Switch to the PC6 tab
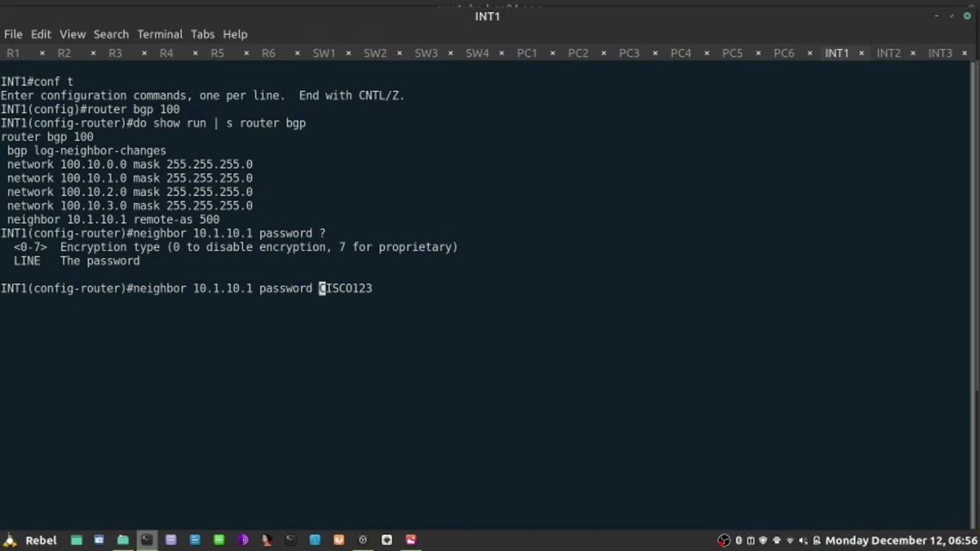 coord(783,53)
